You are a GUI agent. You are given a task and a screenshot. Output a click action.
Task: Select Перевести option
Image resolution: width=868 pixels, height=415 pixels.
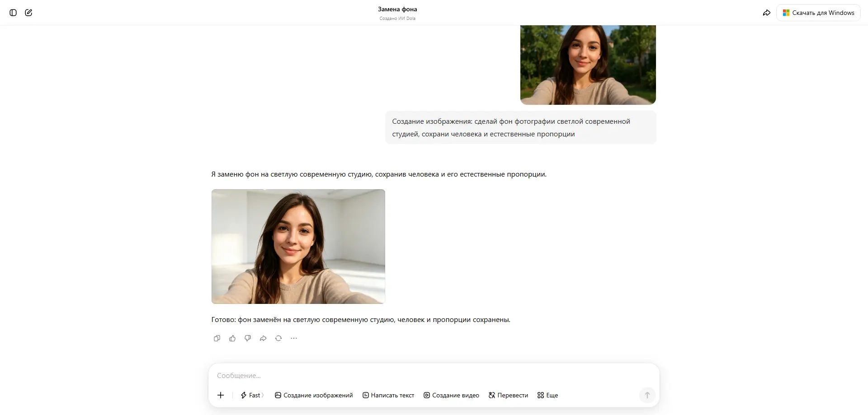pyautogui.click(x=508, y=395)
